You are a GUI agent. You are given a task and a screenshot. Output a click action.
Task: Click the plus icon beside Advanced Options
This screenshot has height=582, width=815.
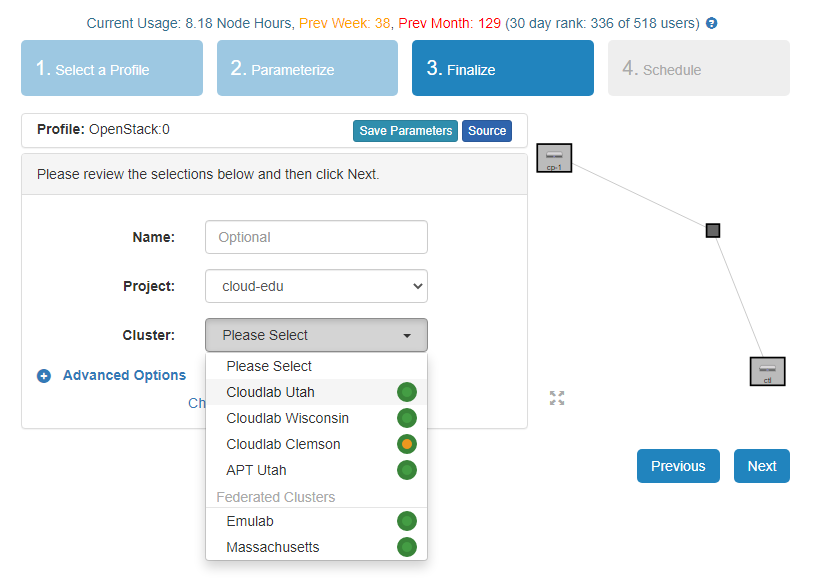(x=44, y=376)
